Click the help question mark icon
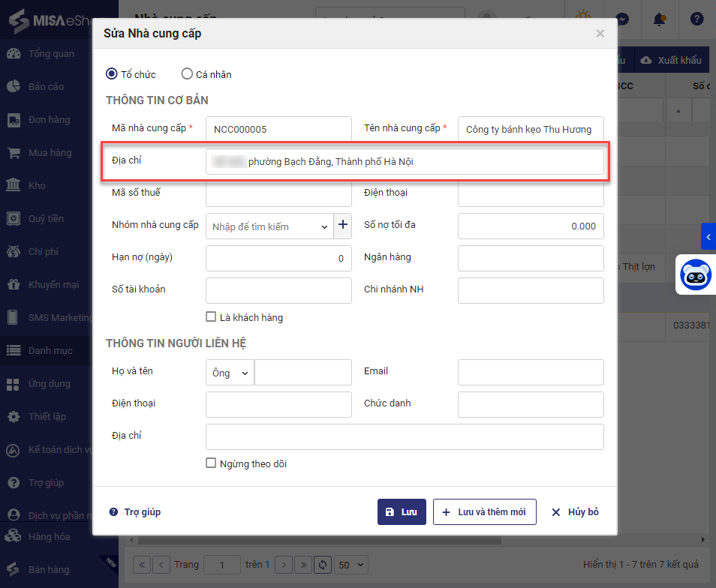 point(696,19)
